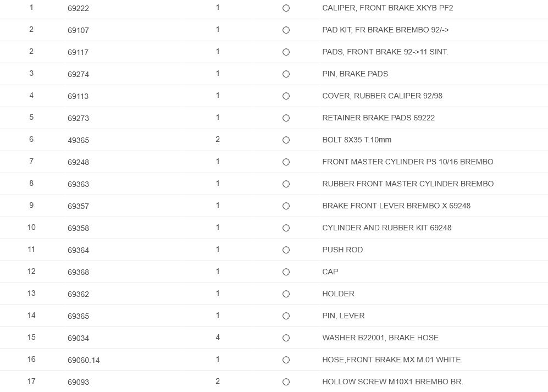Select radio button for HOLLOW SCREW M10X1

[286, 382]
